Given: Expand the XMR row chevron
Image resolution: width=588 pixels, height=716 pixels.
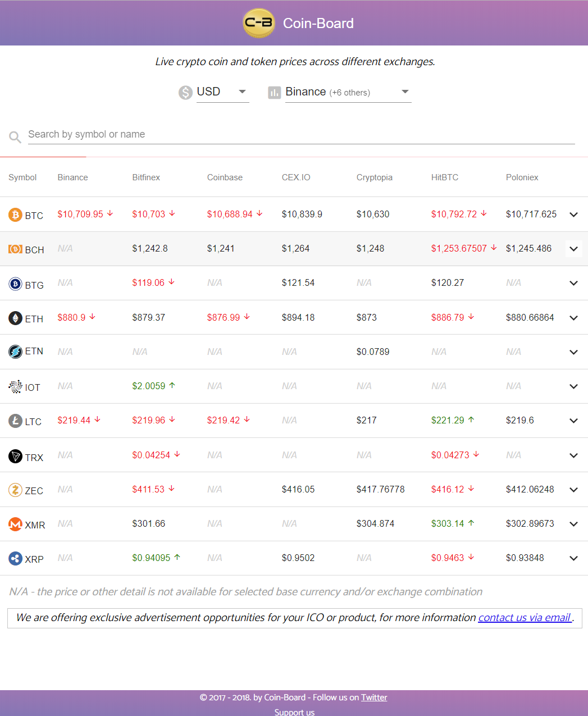Looking at the screenshot, I should point(573,524).
